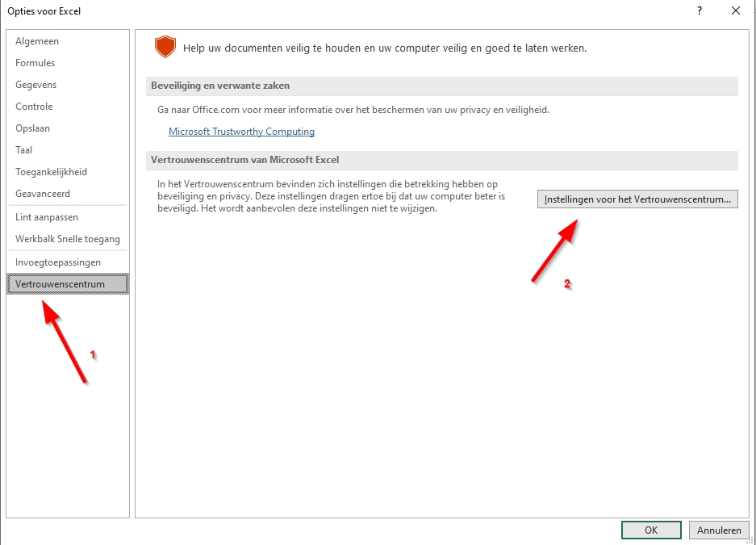Select the Formules category
Image resolution: width=756 pixels, height=545 pixels.
[x=36, y=63]
